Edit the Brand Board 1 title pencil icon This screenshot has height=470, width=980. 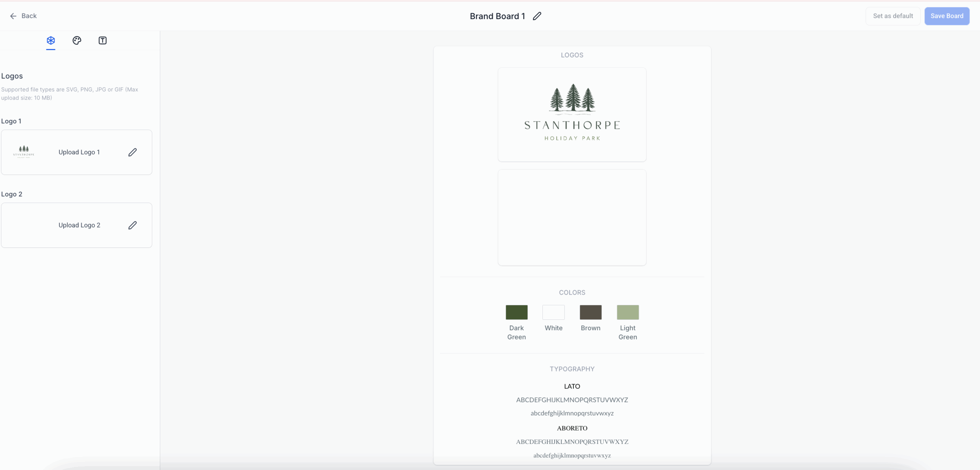tap(537, 16)
